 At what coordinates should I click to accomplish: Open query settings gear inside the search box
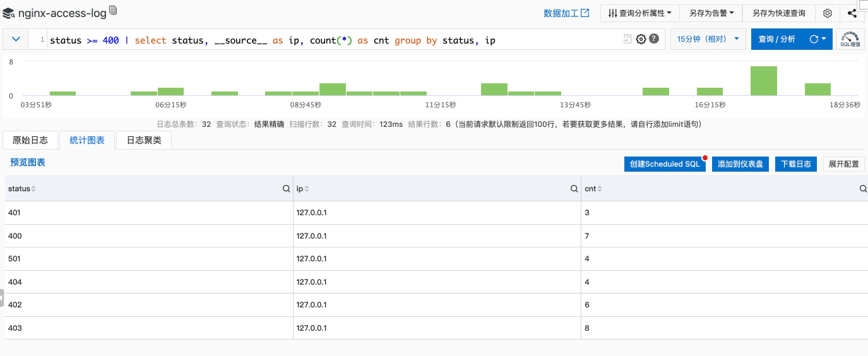tap(641, 39)
